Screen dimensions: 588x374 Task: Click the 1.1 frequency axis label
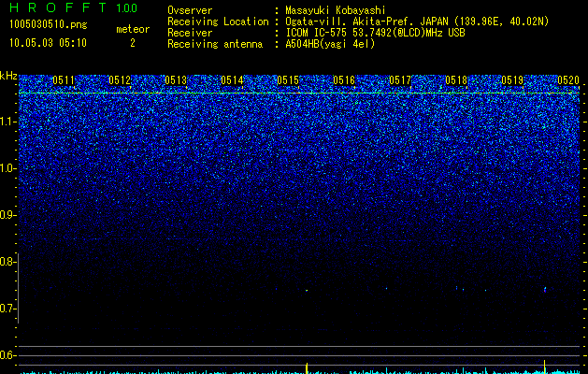pyautogui.click(x=7, y=122)
